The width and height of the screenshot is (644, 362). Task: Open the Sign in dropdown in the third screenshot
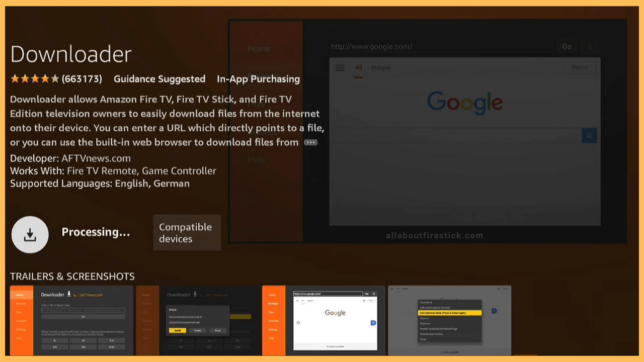click(x=371, y=301)
